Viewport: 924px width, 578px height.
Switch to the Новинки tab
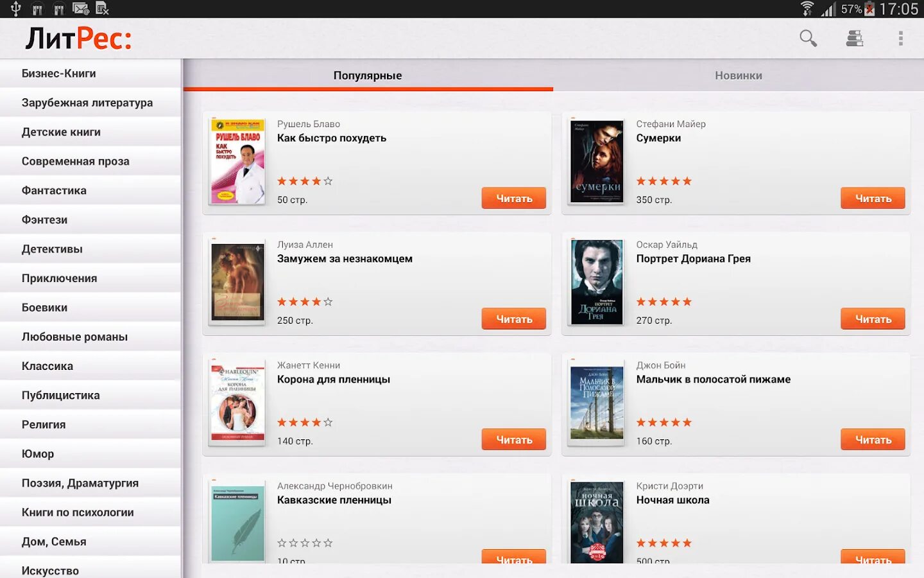pos(739,75)
